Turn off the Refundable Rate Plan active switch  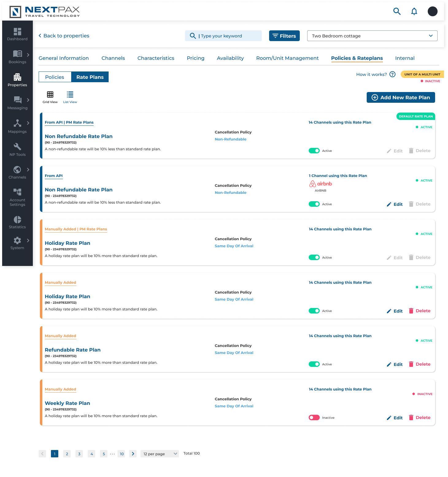point(314,364)
